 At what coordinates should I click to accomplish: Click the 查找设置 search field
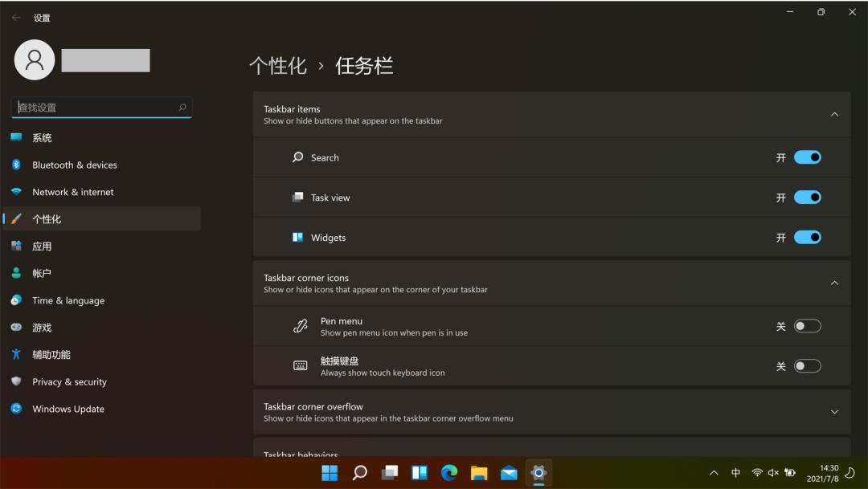click(101, 107)
